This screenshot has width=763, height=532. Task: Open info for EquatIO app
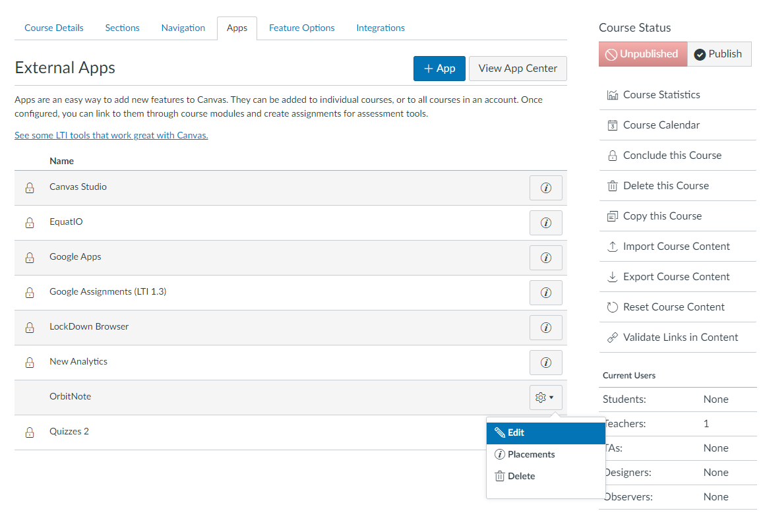[x=545, y=223]
